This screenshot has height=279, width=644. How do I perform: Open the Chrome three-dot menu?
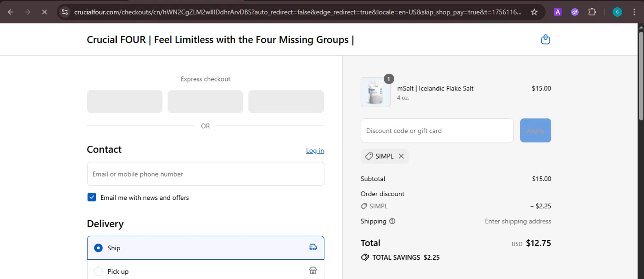[634, 12]
